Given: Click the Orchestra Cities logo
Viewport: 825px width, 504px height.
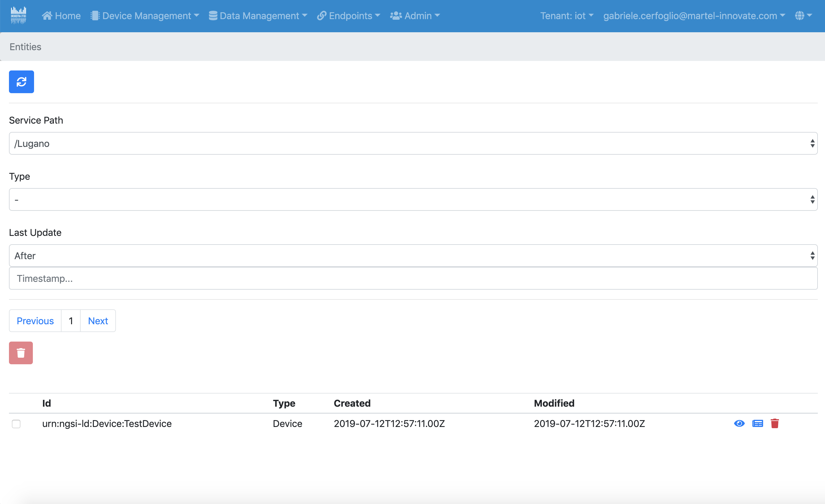Looking at the screenshot, I should tap(19, 16).
